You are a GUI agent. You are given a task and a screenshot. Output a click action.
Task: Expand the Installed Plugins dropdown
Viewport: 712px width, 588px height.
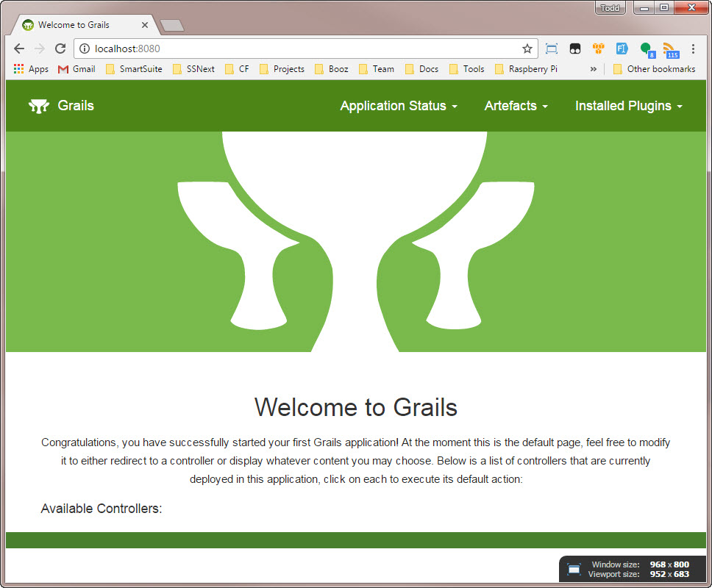click(628, 106)
